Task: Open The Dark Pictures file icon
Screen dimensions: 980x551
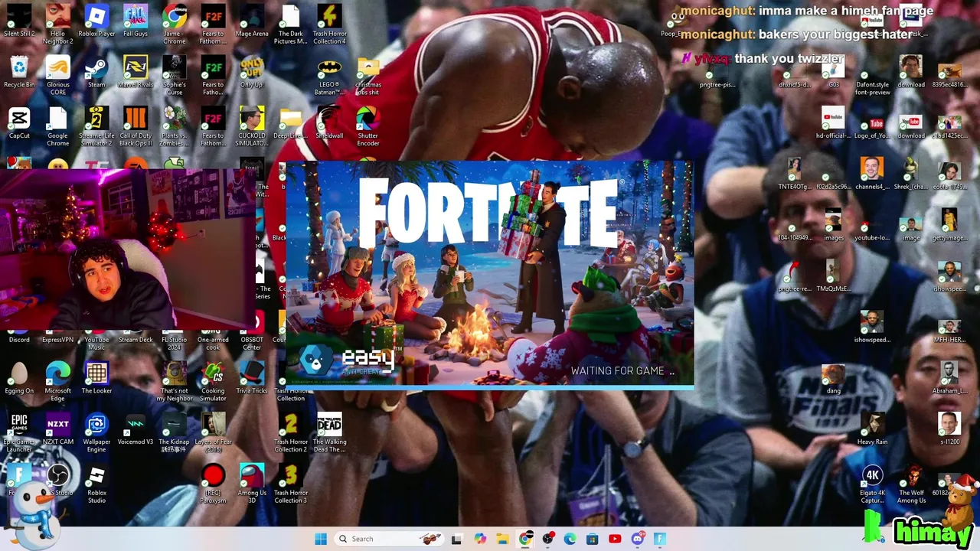Action: coord(291,23)
